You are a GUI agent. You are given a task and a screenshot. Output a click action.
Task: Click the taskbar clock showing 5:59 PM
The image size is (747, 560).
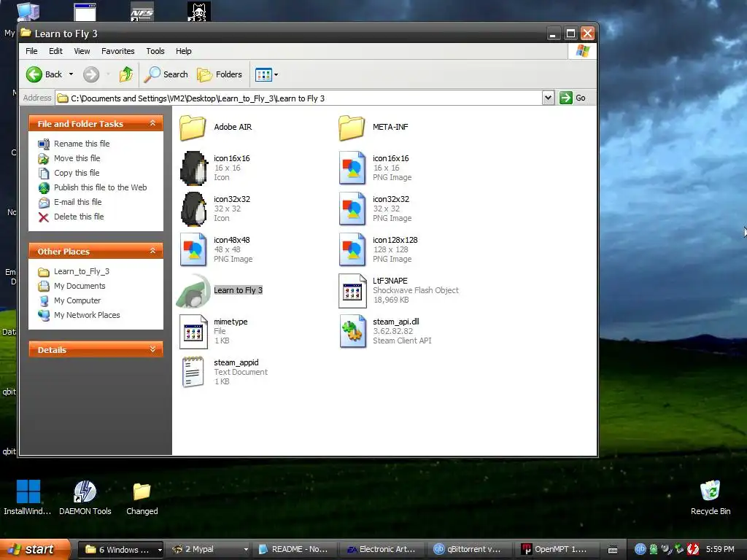click(x=720, y=550)
